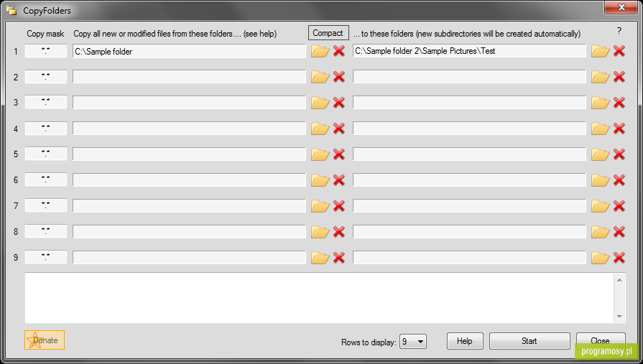Open Help with the bottom button
The height and width of the screenshot is (364, 643).
coord(465,341)
